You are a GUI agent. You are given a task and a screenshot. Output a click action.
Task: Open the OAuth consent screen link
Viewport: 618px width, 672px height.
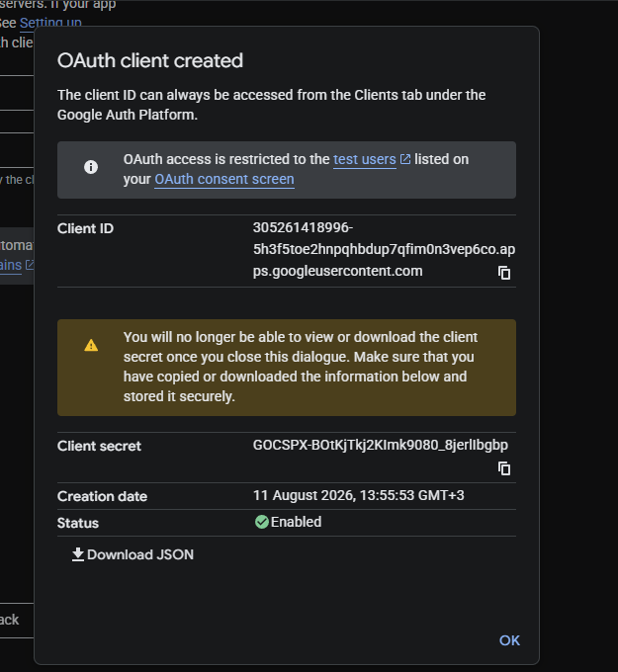(x=224, y=179)
